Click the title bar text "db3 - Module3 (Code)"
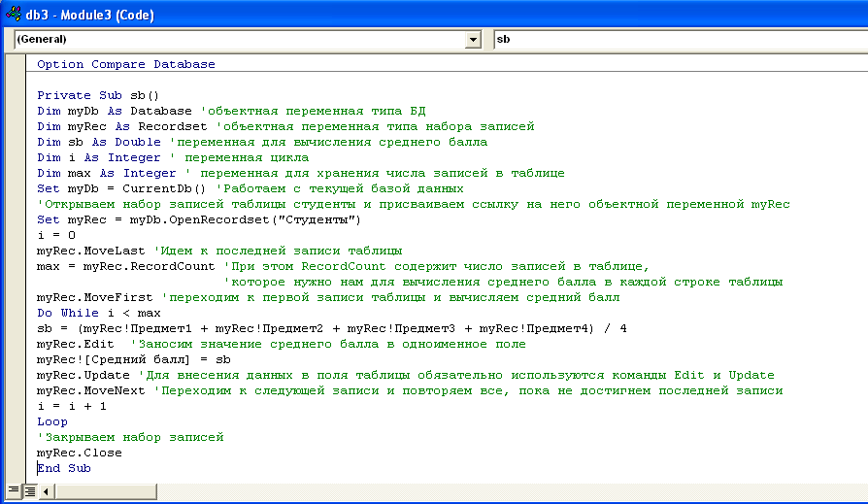Image resolution: width=868 pixels, height=504 pixels. click(x=90, y=15)
